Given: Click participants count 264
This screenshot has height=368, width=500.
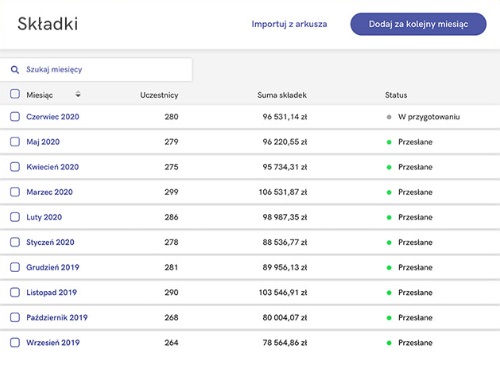Looking at the screenshot, I should click(171, 343).
